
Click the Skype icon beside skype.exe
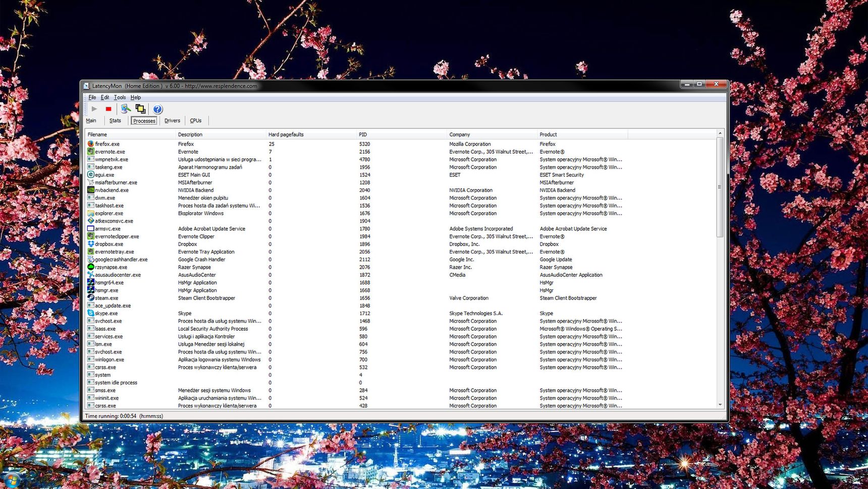pos(91,313)
